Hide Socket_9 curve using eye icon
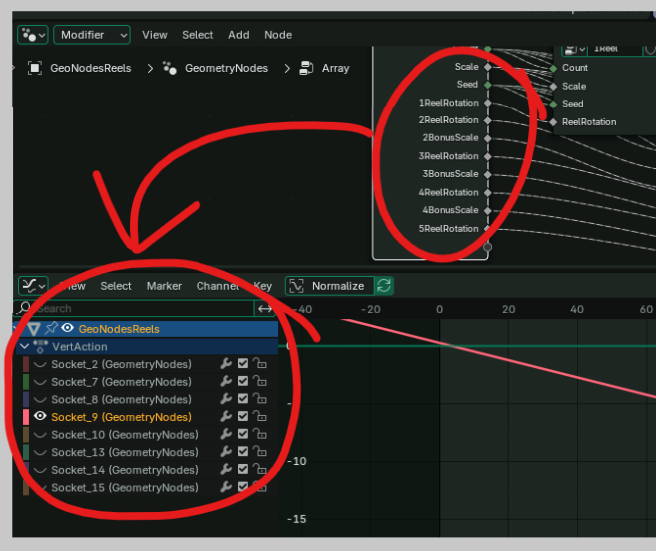The width and height of the screenshot is (656, 551). coord(40,416)
